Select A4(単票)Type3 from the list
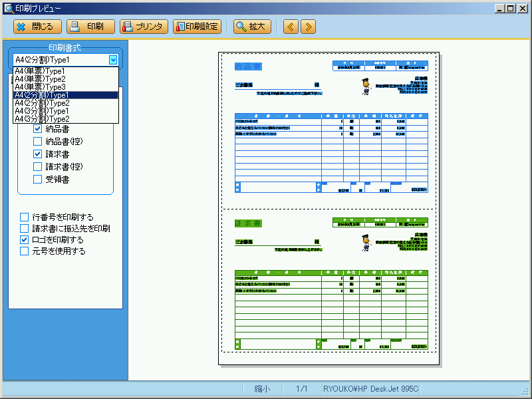This screenshot has width=532, height=399. [66, 87]
